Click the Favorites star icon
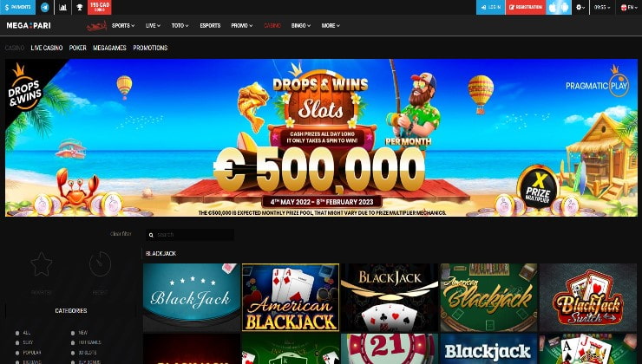 [x=42, y=264]
